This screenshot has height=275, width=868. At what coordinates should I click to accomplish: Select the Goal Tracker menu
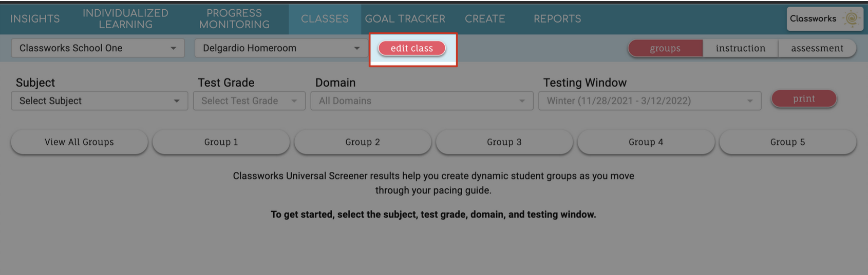pos(405,19)
